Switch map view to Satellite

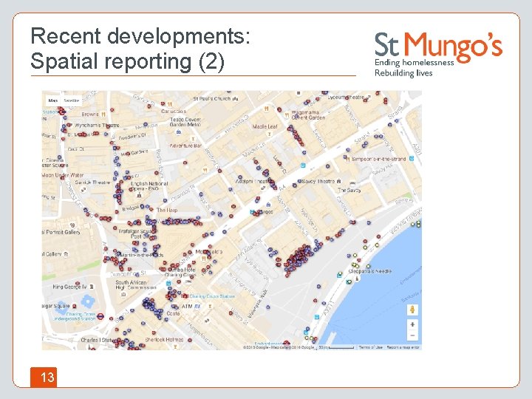tap(72, 100)
